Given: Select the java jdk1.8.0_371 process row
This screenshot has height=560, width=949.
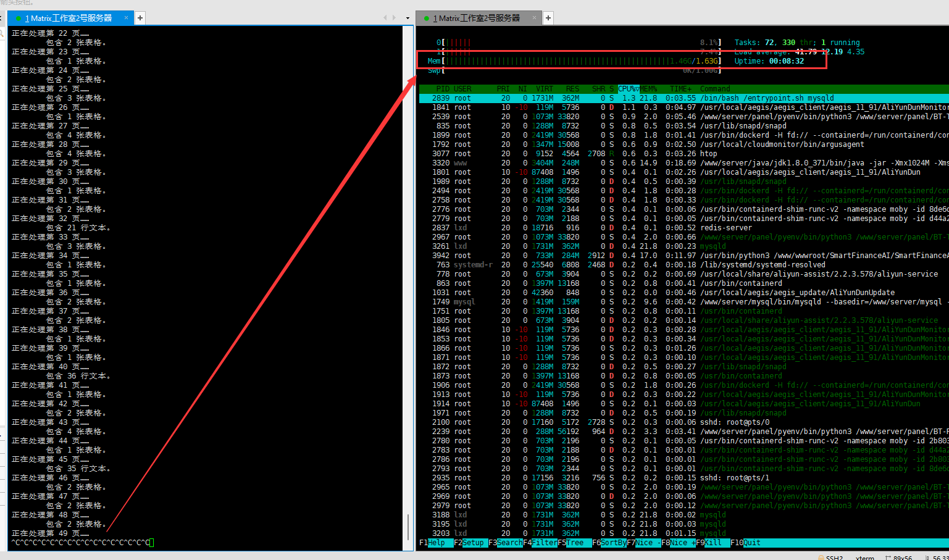Looking at the screenshot, I should 684,163.
